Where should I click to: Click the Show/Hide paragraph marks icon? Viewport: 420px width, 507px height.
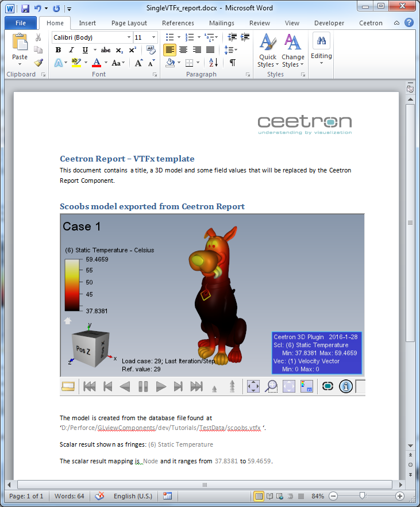pos(232,63)
